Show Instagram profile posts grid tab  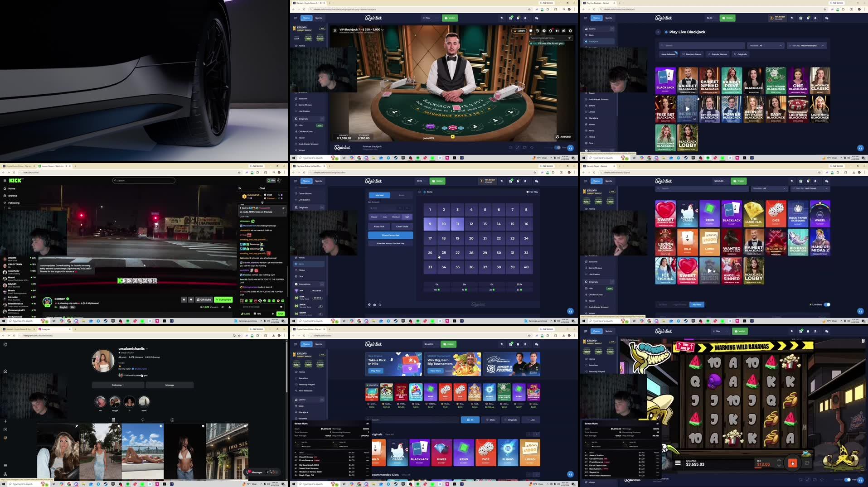(x=113, y=420)
